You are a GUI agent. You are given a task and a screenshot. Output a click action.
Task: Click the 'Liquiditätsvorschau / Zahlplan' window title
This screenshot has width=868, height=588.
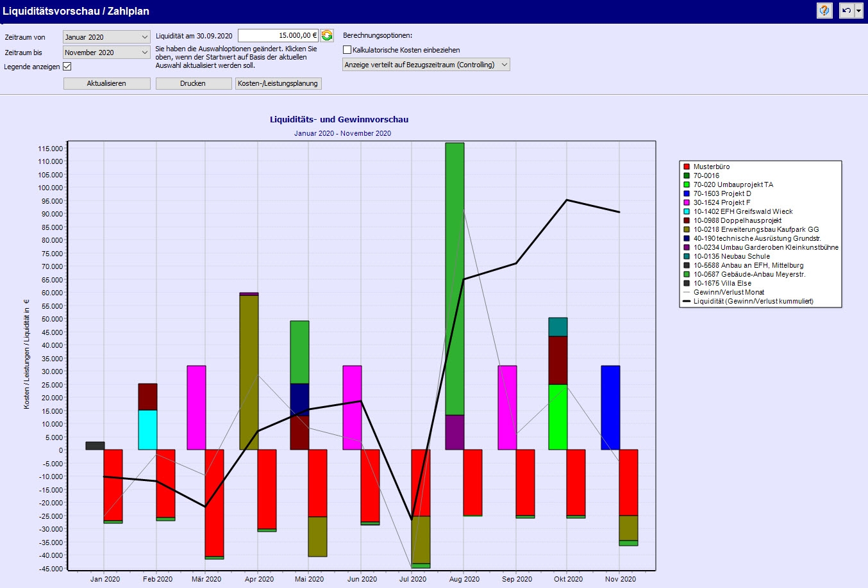(x=76, y=11)
